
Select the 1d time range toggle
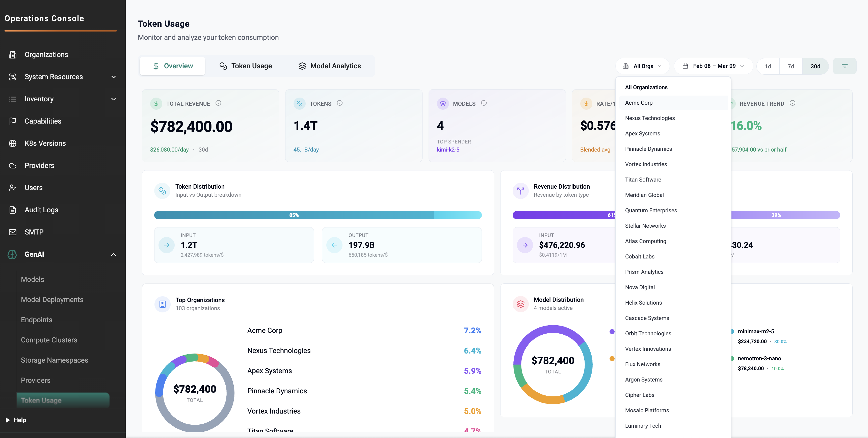pyautogui.click(x=768, y=66)
